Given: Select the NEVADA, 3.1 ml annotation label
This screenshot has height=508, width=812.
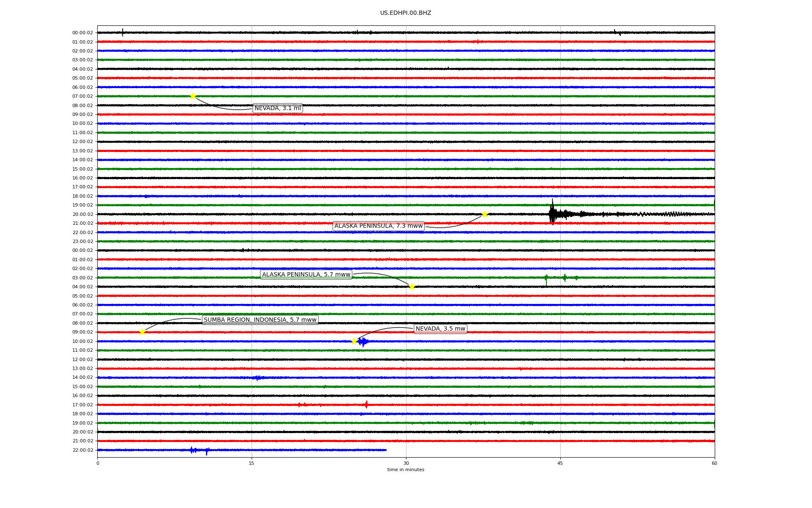Looking at the screenshot, I should (277, 108).
